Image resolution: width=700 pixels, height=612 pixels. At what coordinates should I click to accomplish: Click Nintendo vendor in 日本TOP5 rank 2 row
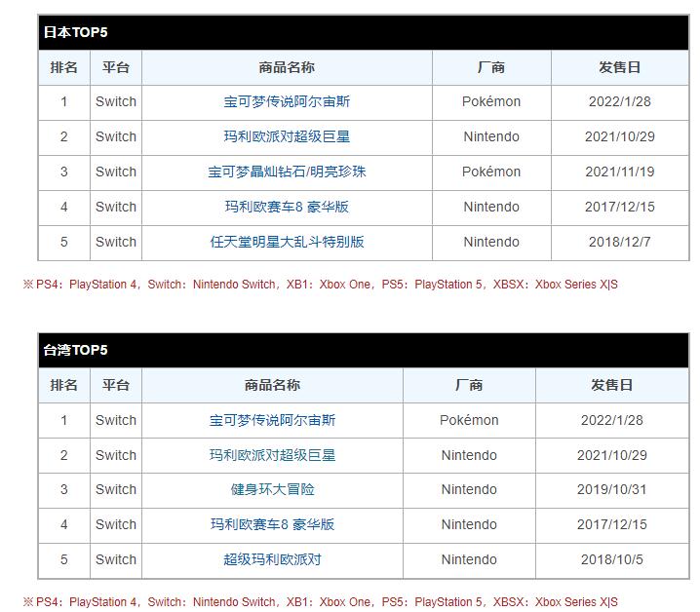coord(491,136)
